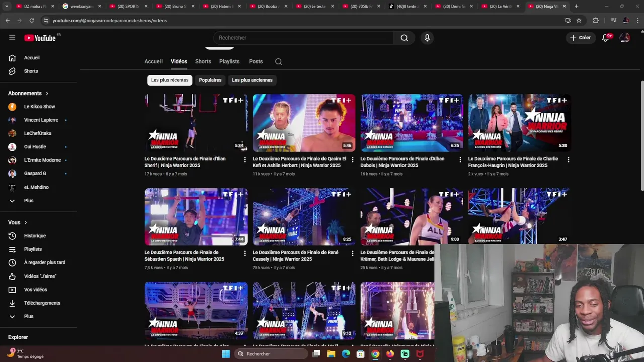Open Sébastien Spaeth video title

pos(185,256)
